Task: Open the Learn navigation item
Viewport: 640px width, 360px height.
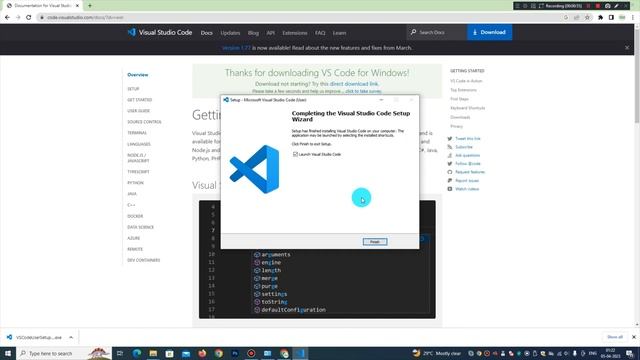Action: [x=339, y=33]
